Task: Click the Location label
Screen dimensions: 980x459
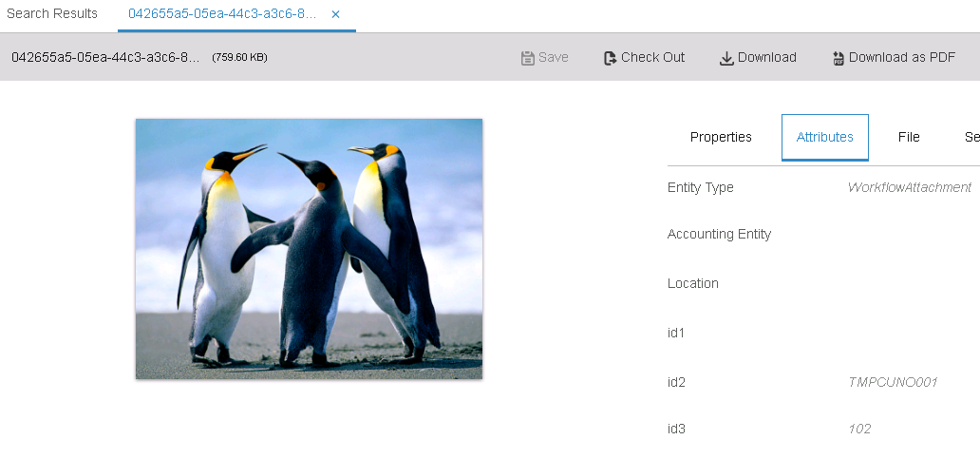Action: [x=693, y=283]
